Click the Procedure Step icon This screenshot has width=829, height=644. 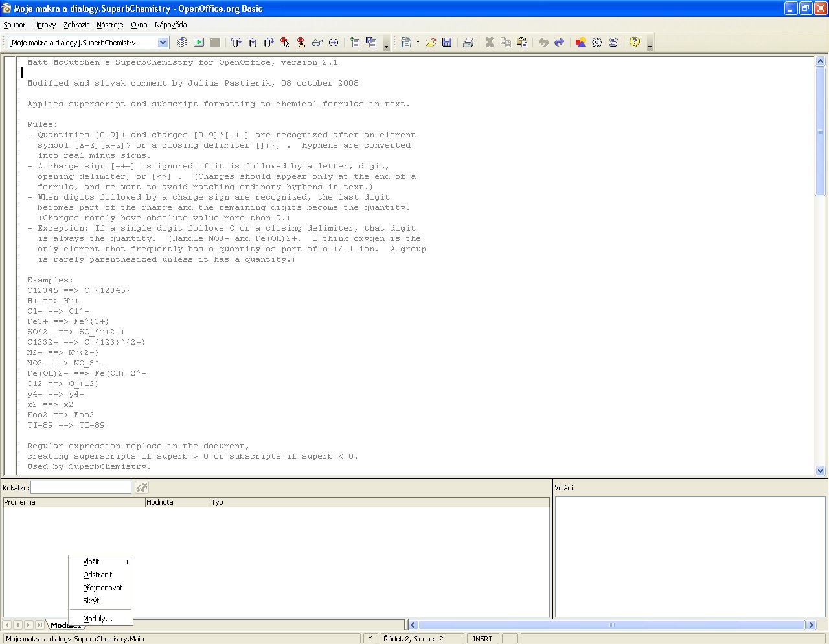tap(236, 42)
